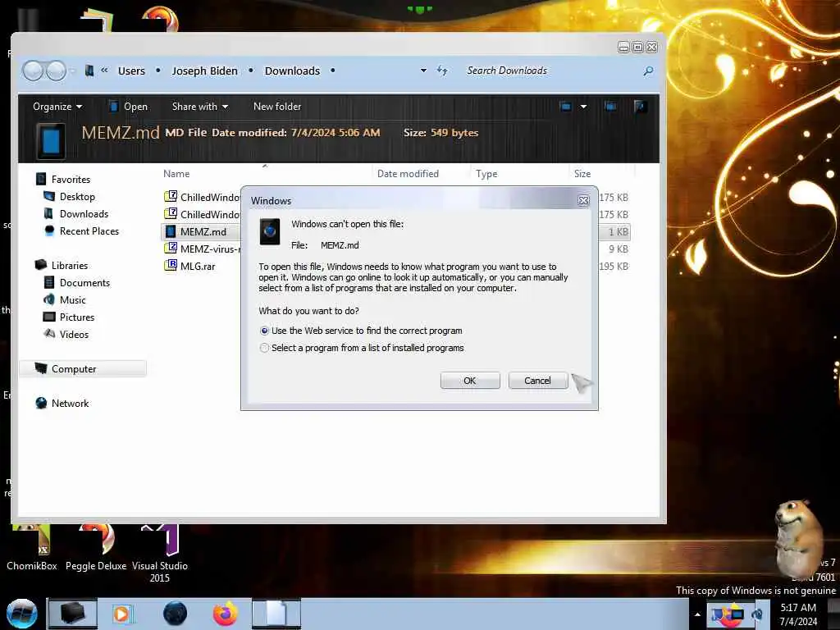This screenshot has width=840, height=630.
Task: Expand the chevrons before Users in breadcrumb
Action: [x=104, y=71]
